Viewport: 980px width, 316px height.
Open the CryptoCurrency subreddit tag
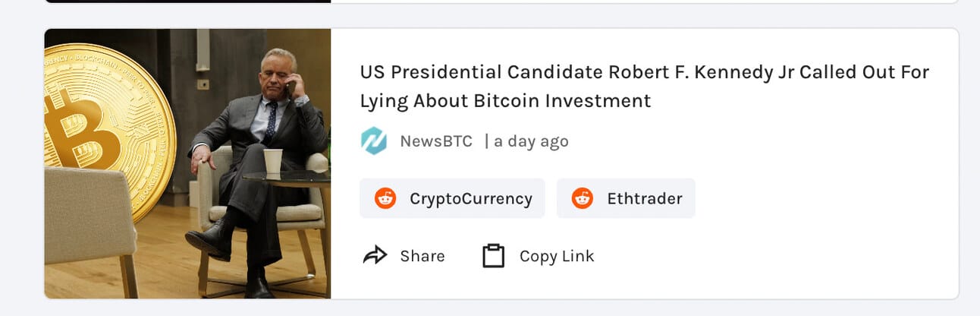470,199
